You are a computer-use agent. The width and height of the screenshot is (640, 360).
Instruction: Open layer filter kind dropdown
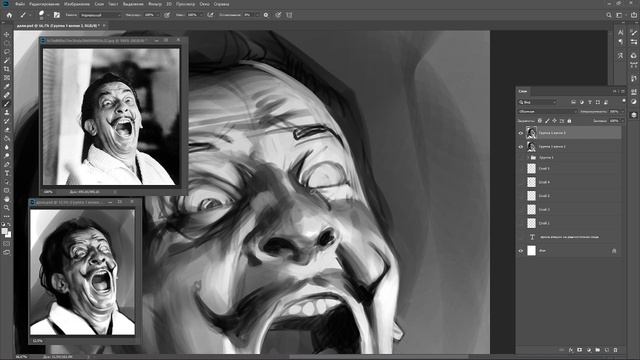[x=538, y=102]
